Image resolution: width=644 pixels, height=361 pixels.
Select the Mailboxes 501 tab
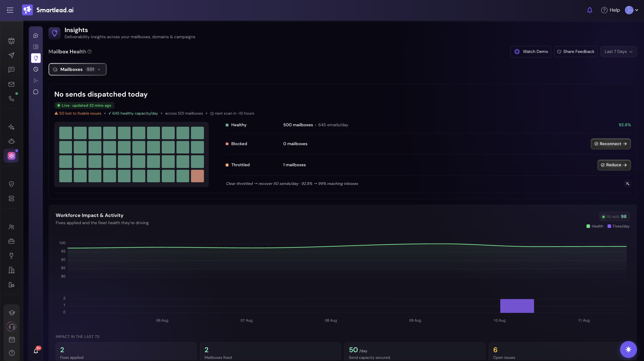point(77,69)
